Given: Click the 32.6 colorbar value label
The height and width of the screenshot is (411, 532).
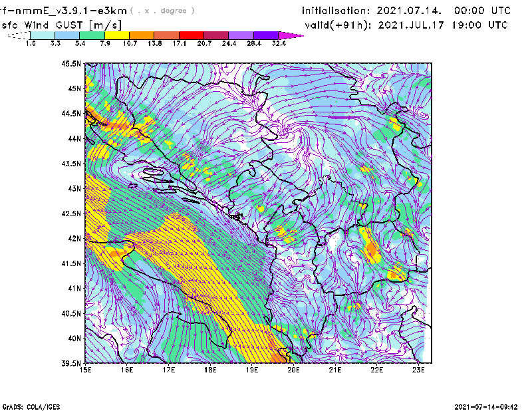Looking at the screenshot, I should click(x=279, y=43).
